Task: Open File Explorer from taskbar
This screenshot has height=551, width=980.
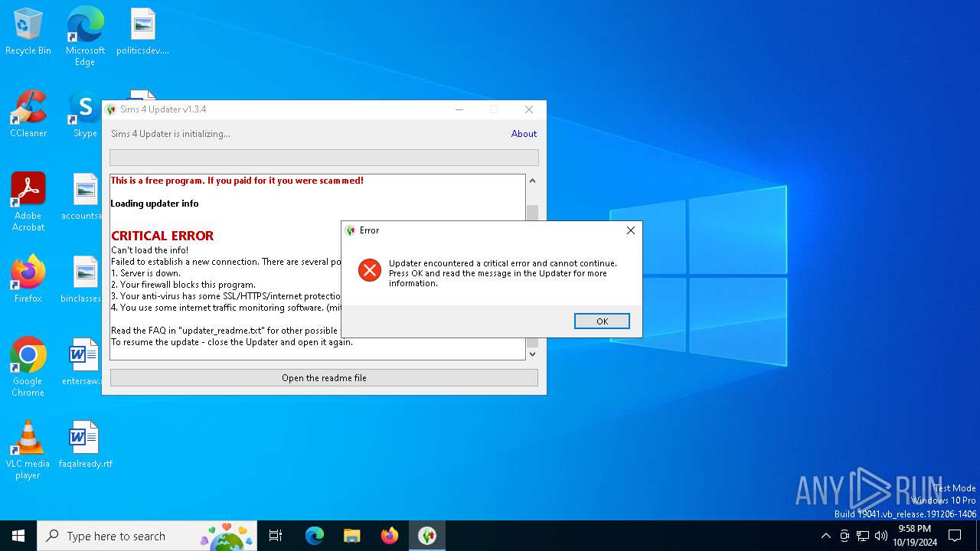Action: pyautogui.click(x=352, y=536)
